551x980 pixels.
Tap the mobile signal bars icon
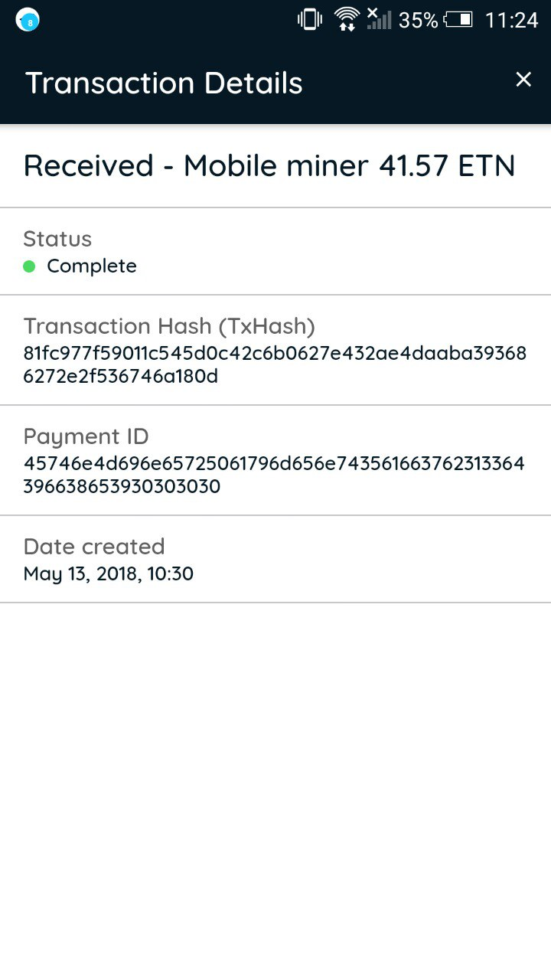(378, 19)
